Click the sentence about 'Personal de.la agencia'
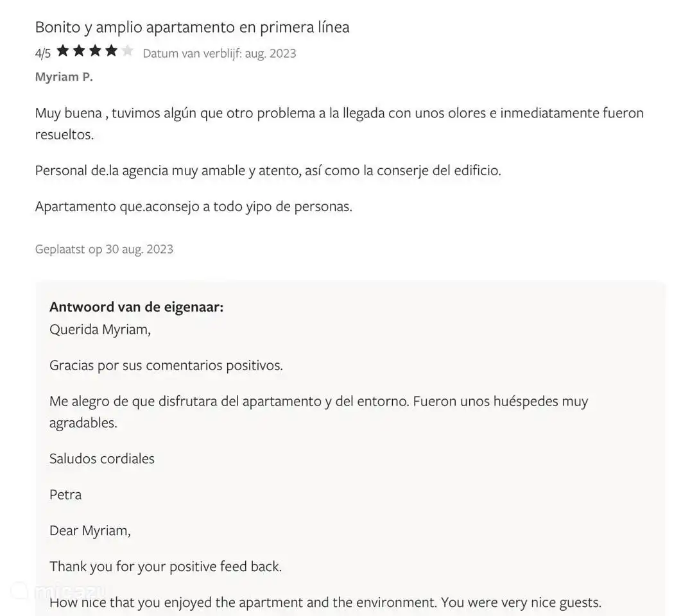This screenshot has height=616, width=699. pyautogui.click(x=268, y=171)
